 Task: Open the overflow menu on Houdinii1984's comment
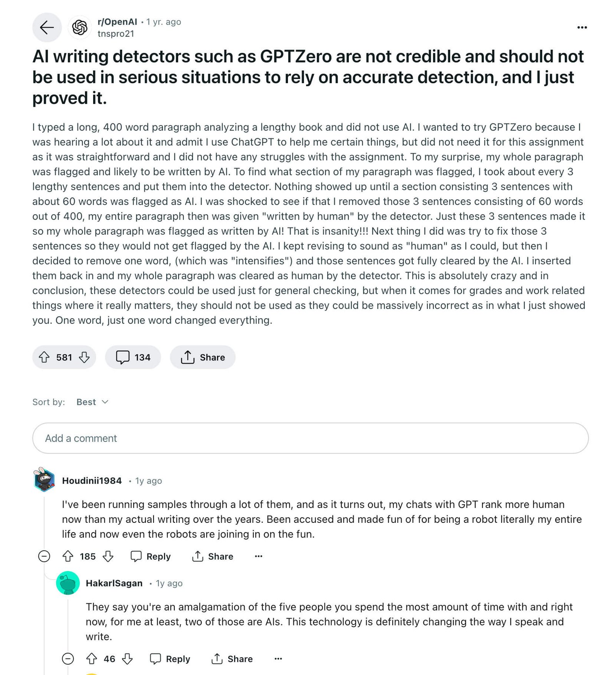coord(258,556)
